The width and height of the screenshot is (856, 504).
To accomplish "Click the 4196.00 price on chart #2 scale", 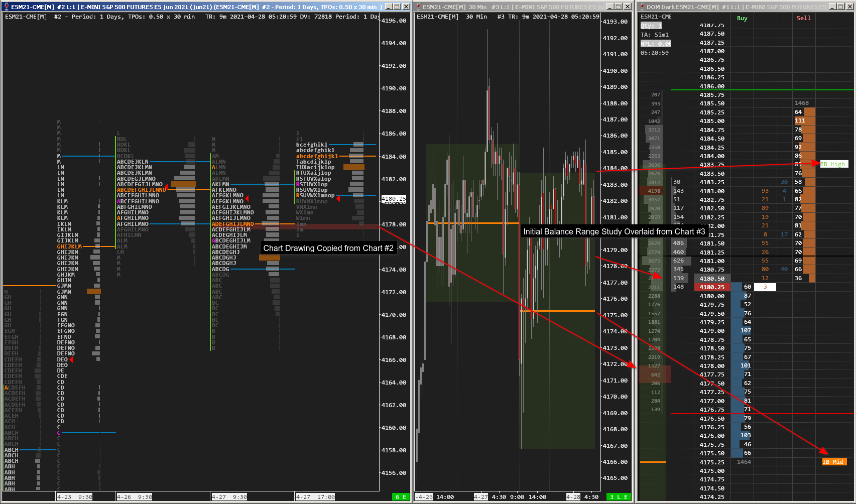I will pos(394,21).
